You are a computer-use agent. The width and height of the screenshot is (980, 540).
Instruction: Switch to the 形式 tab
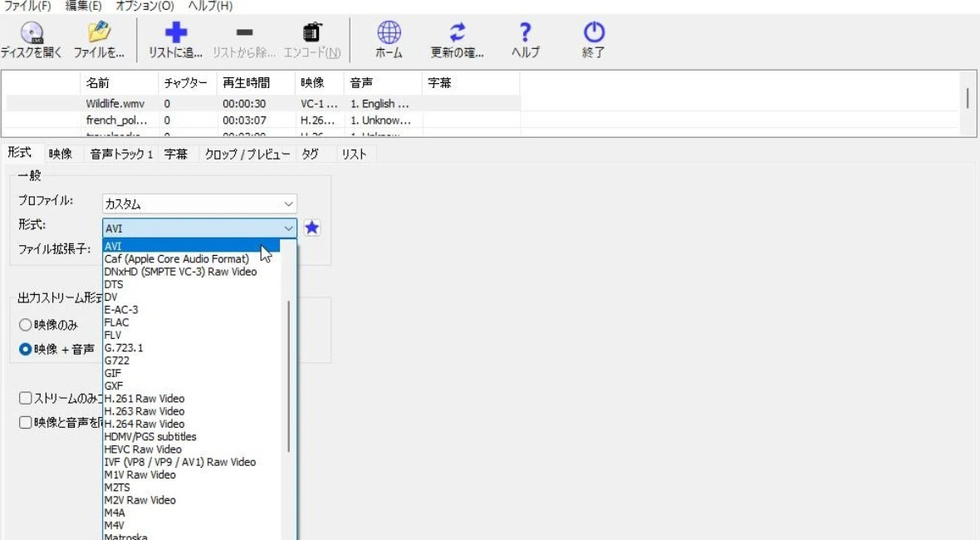click(x=19, y=153)
